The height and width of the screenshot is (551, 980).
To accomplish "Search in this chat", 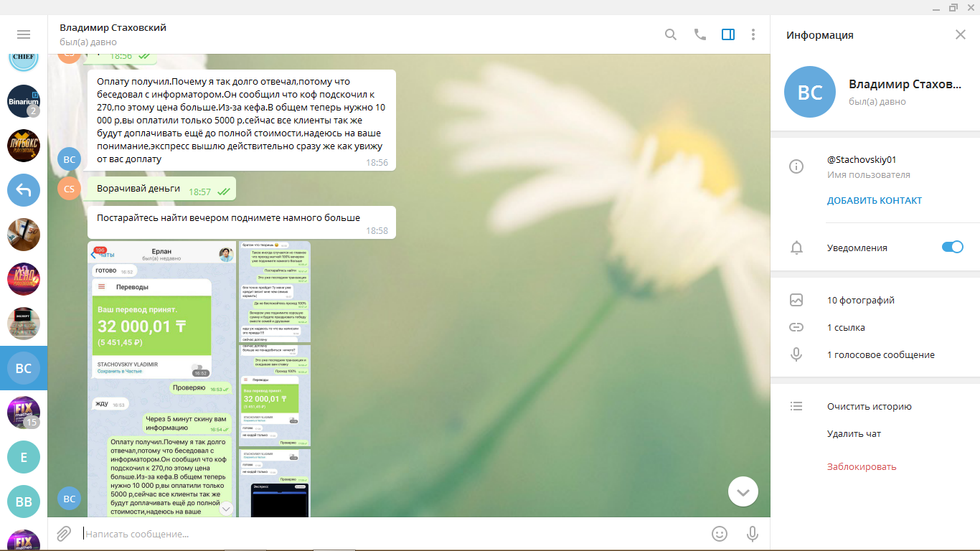I will click(671, 34).
